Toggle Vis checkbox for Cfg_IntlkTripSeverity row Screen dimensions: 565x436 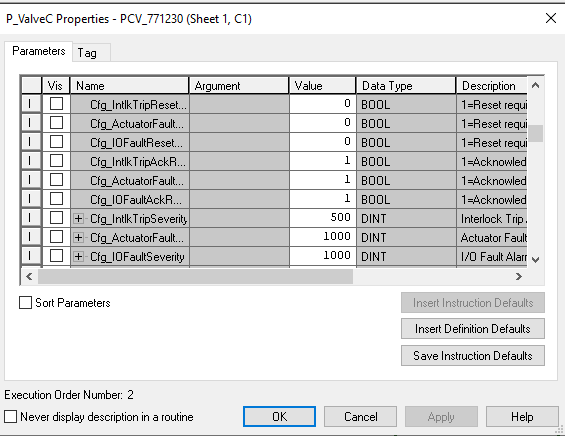pyautogui.click(x=56, y=218)
